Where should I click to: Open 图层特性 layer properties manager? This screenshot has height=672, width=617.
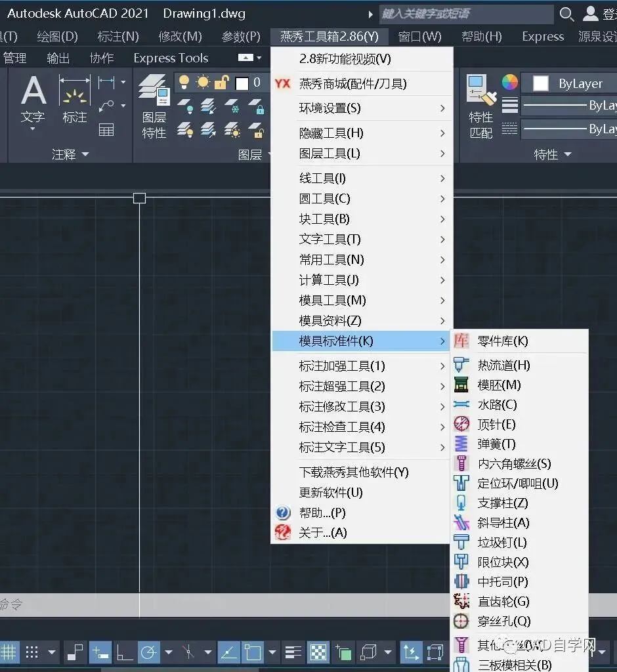tap(154, 107)
